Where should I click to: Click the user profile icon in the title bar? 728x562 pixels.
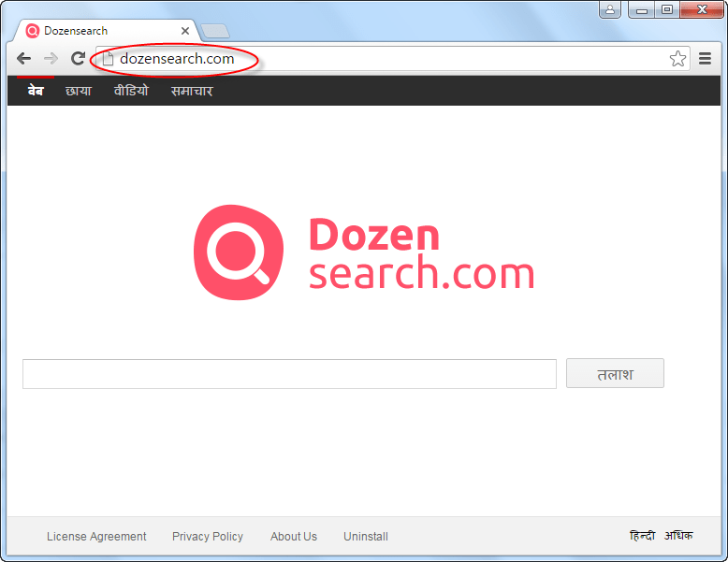pos(610,9)
